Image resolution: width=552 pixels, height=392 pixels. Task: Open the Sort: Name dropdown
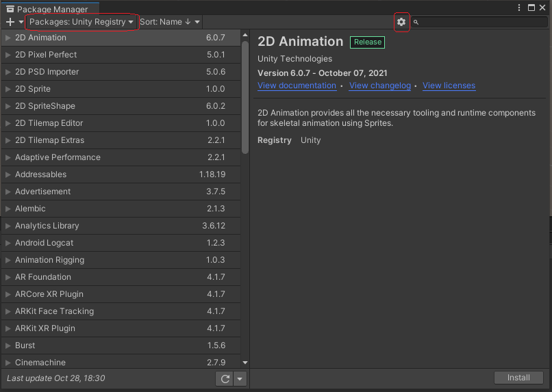click(x=170, y=22)
